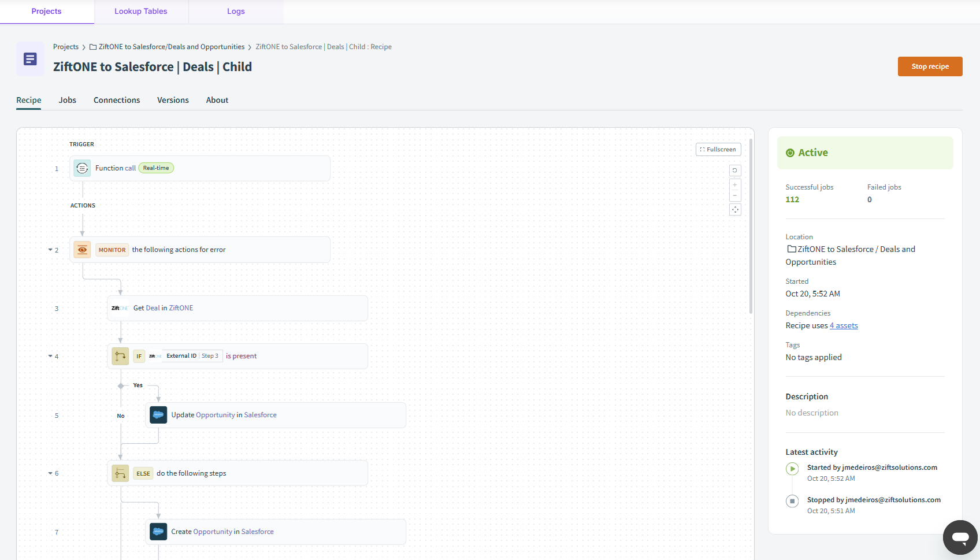Viewport: 980px width, 560px height.
Task: Open the 4 assets dependencies link
Action: [x=844, y=325]
